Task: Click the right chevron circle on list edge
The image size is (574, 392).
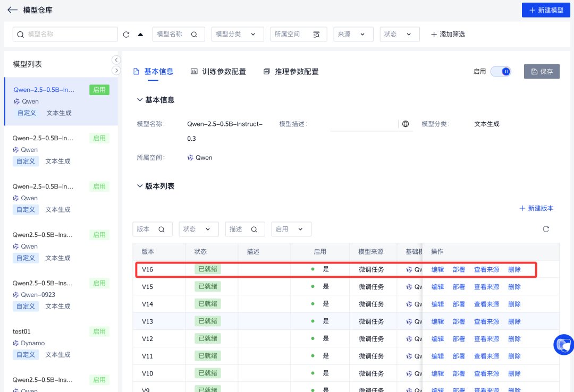Action: [x=116, y=70]
